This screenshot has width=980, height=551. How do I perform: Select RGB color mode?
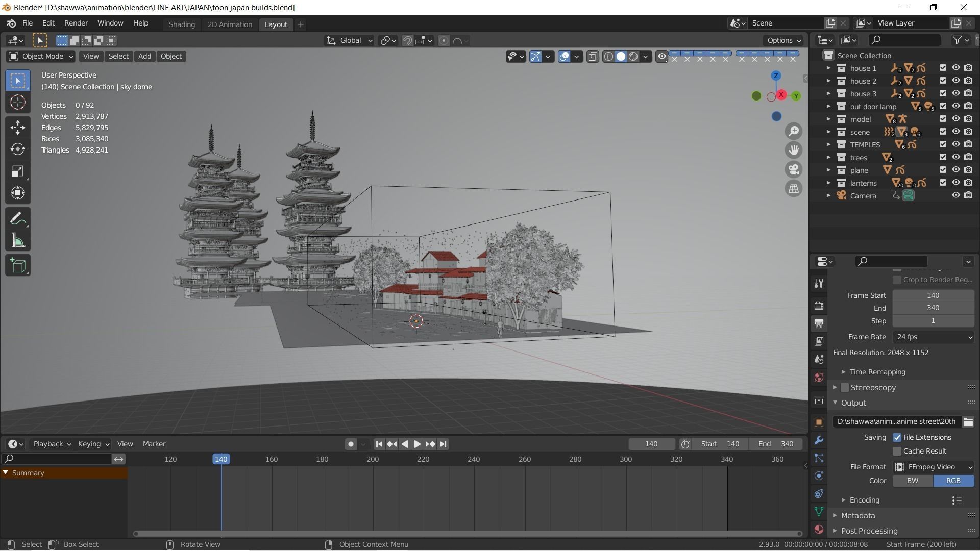(953, 481)
